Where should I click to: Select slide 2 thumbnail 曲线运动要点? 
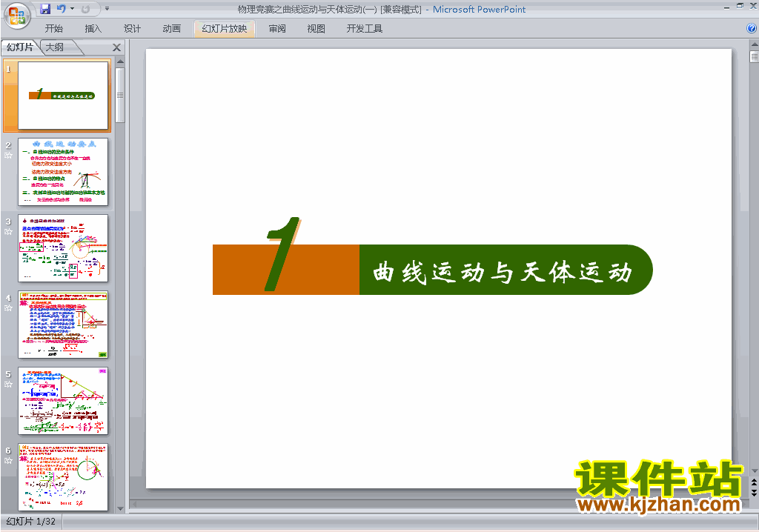63,172
